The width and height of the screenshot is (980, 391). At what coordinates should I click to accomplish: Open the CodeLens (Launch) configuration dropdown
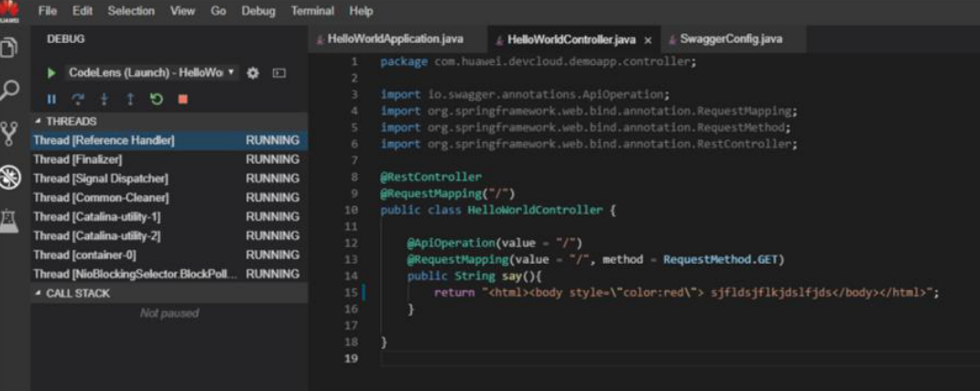click(152, 72)
